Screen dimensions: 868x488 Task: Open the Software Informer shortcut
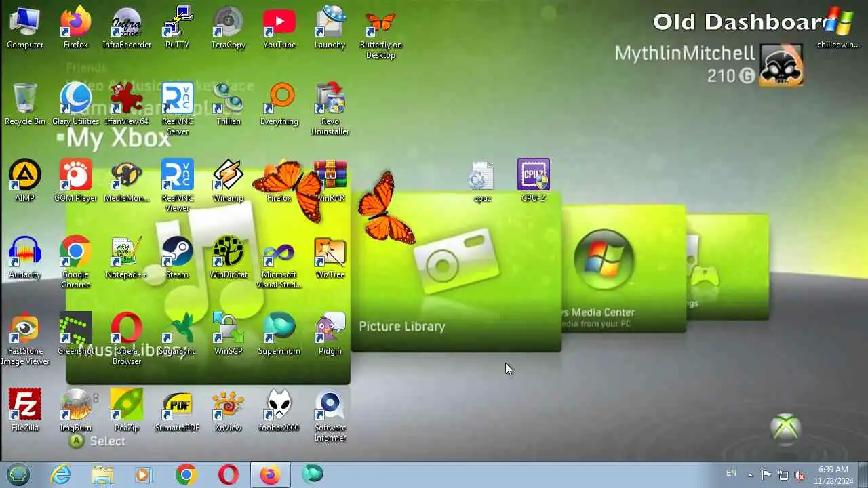pos(330,415)
